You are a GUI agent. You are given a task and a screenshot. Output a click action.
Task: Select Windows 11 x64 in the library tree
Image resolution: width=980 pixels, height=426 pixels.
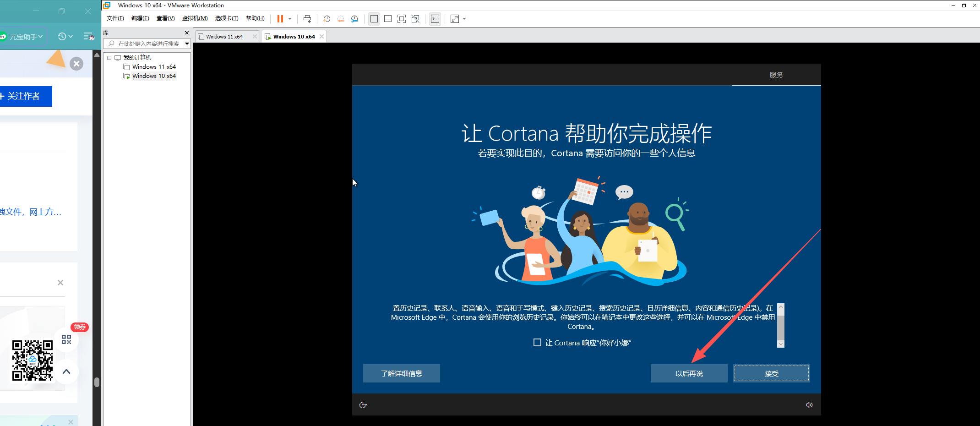pyautogui.click(x=154, y=67)
